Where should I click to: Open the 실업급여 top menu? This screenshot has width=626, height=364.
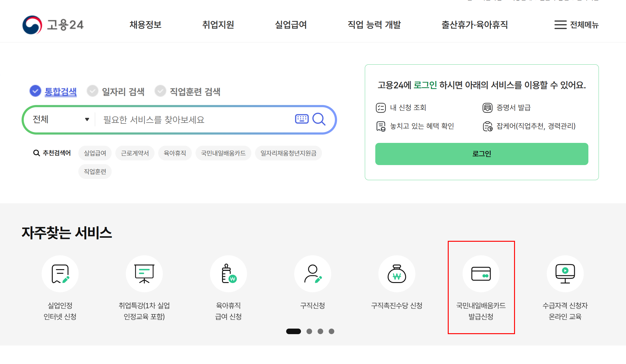point(291,25)
